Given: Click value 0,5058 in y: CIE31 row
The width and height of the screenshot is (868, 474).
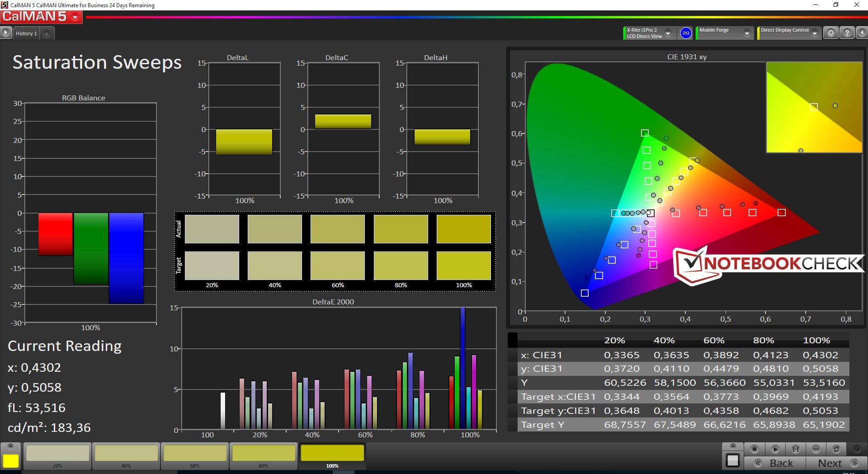Looking at the screenshot, I should (821, 369).
